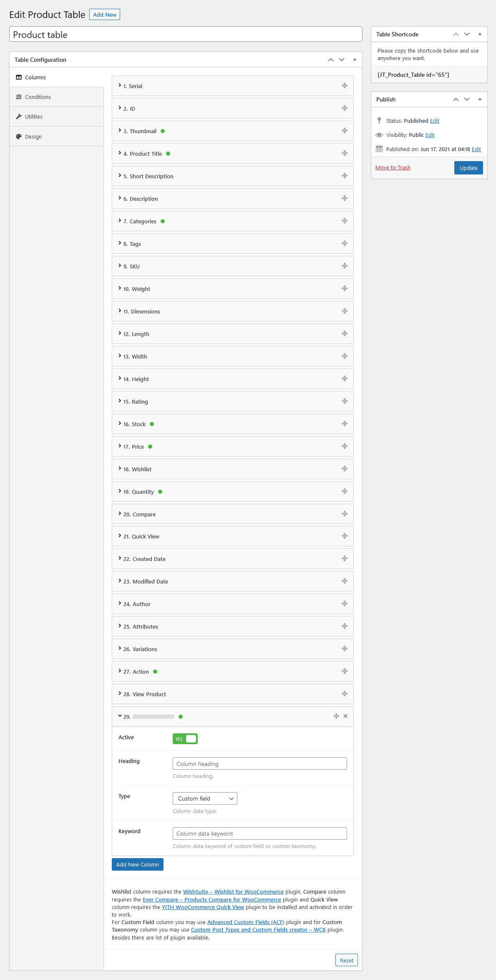Click the palette icon beside Design
The image size is (496, 980).
19,136
